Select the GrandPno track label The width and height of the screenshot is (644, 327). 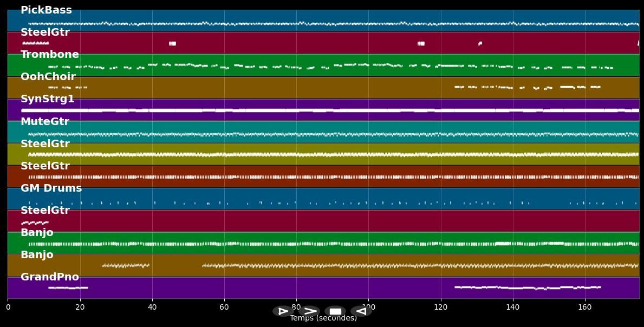pos(50,277)
